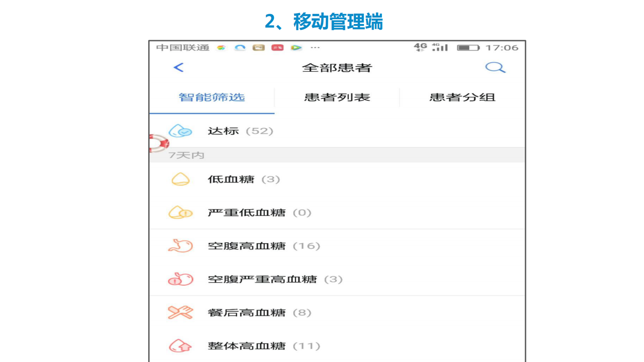Tap the 7天内 section header

(x=337, y=155)
